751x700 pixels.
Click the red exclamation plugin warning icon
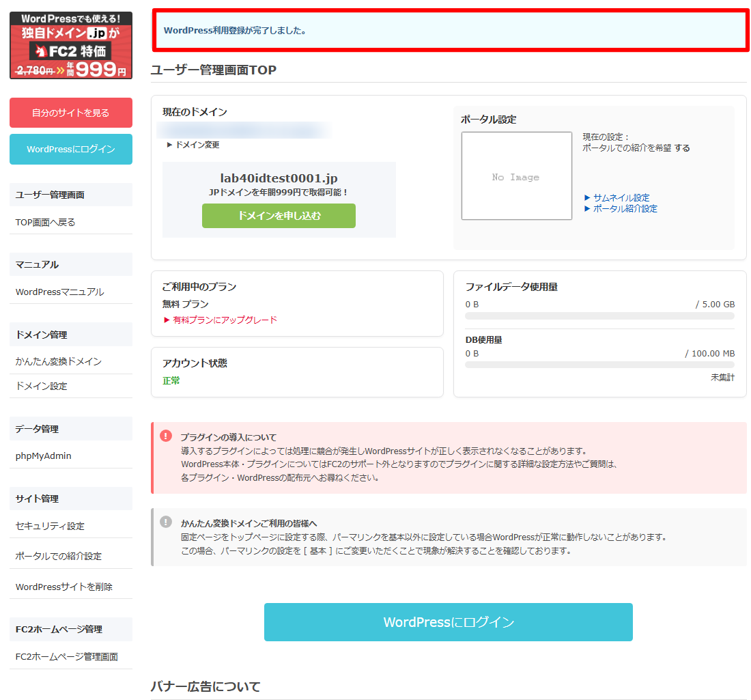pos(166,436)
